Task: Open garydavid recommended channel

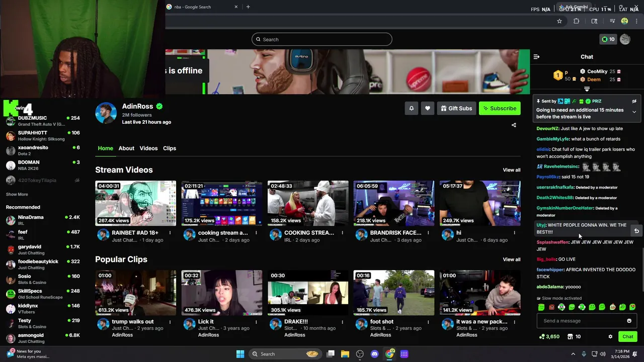Action: (43, 249)
